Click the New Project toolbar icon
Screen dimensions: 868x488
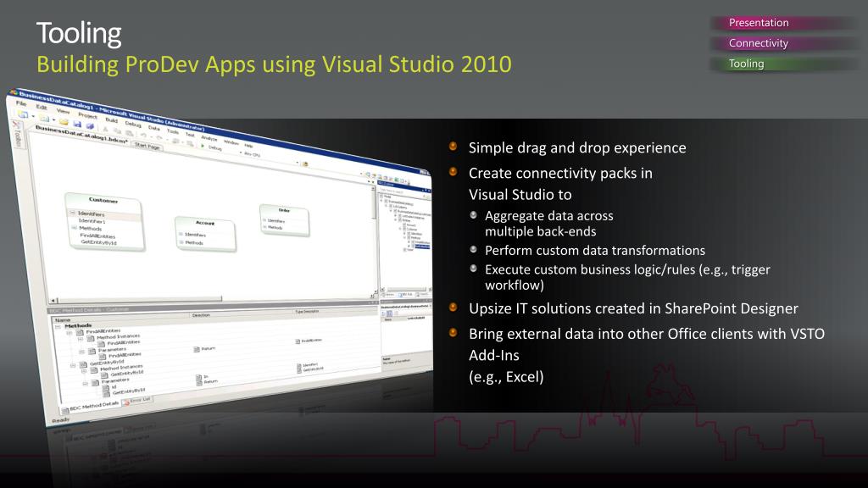click(x=23, y=114)
